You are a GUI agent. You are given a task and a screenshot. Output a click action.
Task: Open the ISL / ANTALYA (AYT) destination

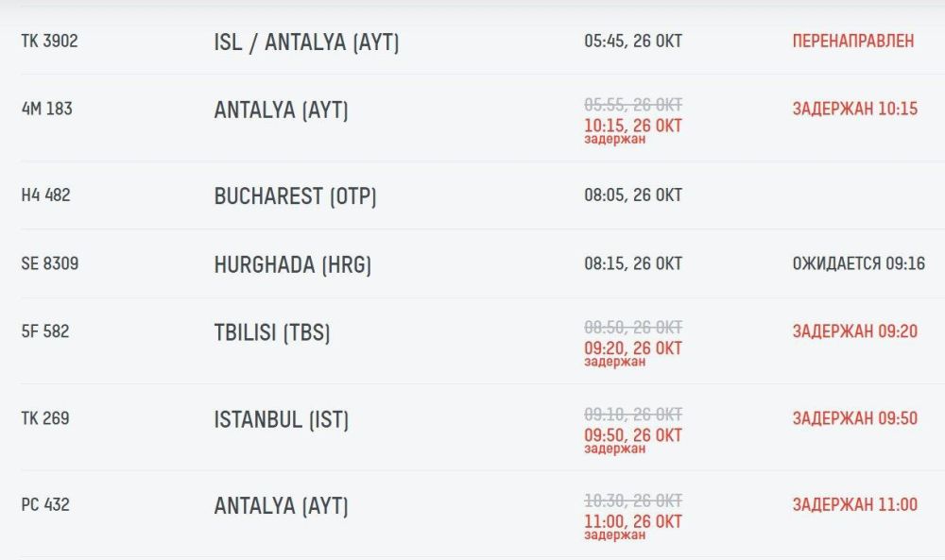click(306, 43)
